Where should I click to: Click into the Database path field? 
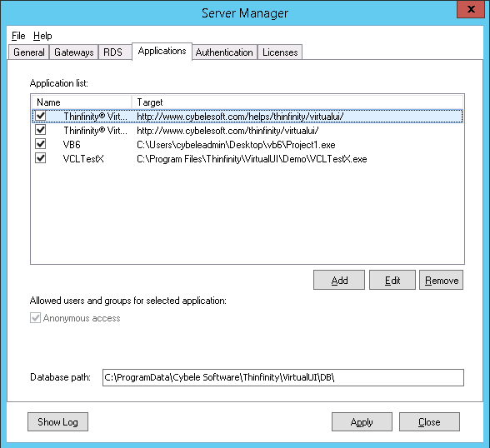coord(283,377)
